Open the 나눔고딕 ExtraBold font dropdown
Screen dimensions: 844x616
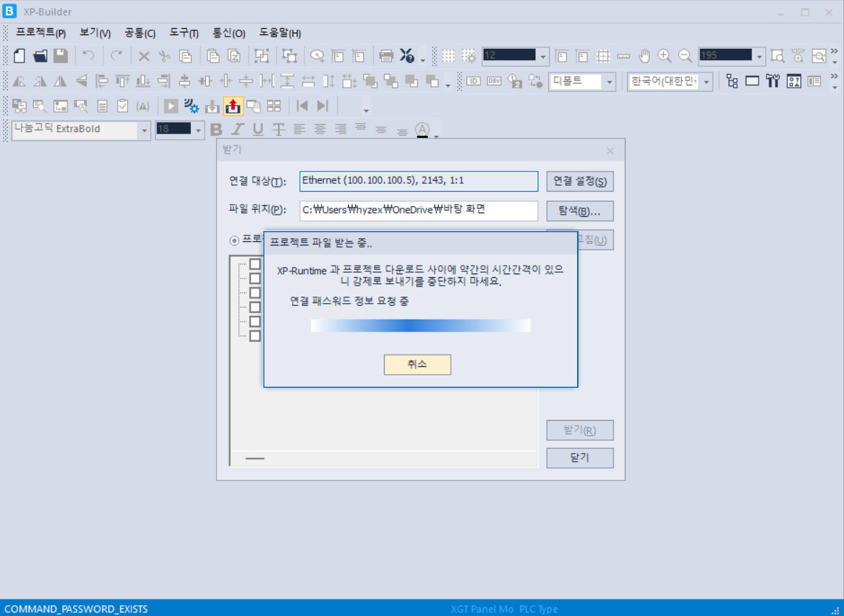click(144, 131)
